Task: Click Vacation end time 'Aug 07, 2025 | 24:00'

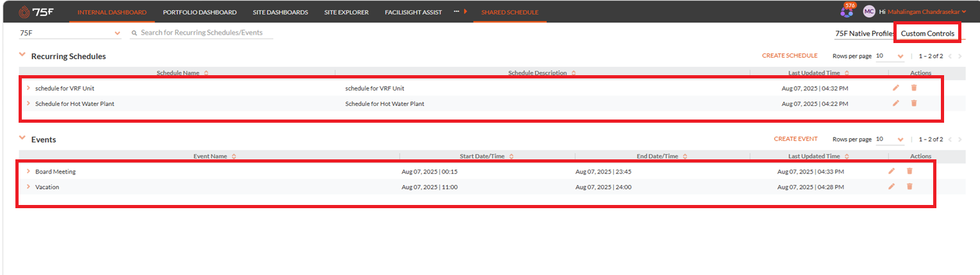Action: tap(604, 187)
